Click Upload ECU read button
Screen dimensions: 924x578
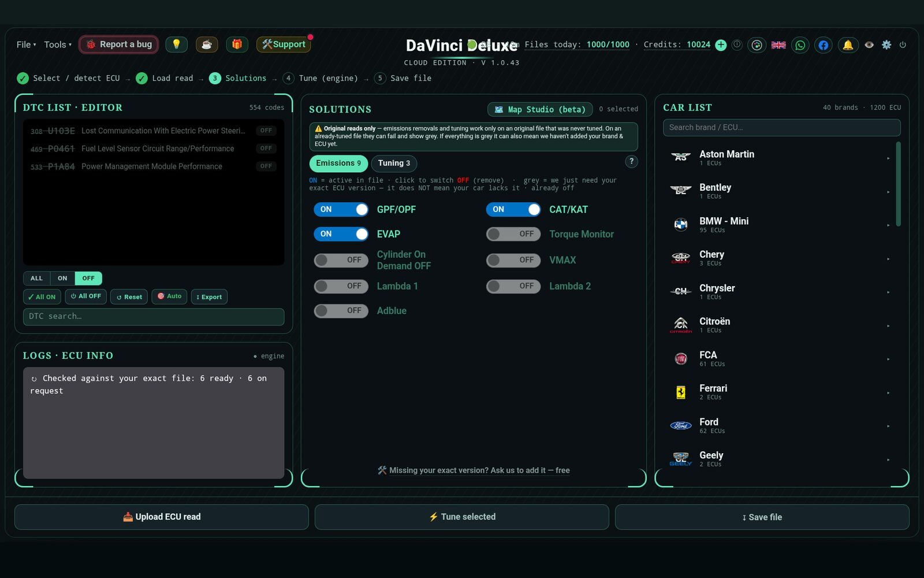tap(162, 517)
